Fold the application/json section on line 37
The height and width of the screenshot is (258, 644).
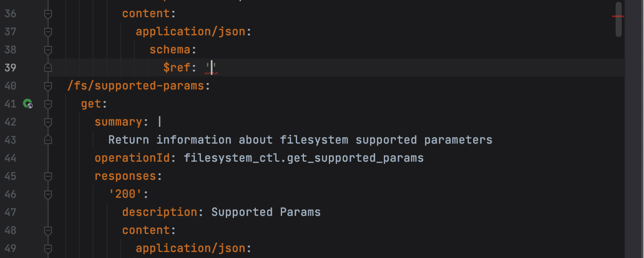[48, 32]
